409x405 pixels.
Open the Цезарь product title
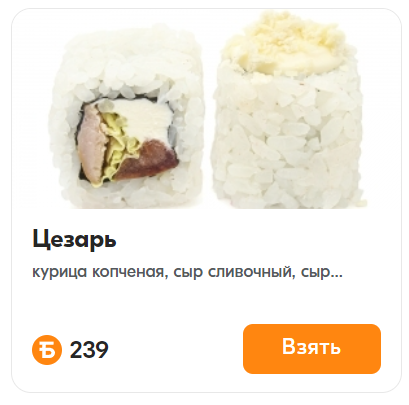(74, 239)
